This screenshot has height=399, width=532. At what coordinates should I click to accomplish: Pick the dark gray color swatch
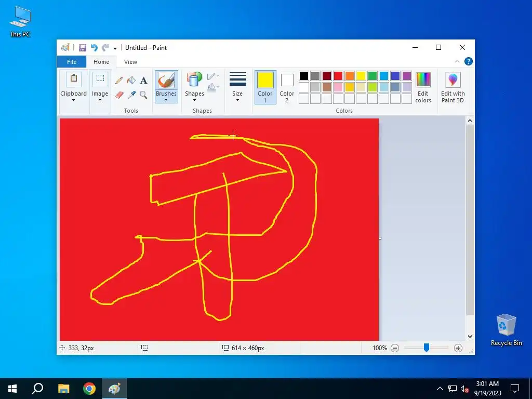pos(315,76)
